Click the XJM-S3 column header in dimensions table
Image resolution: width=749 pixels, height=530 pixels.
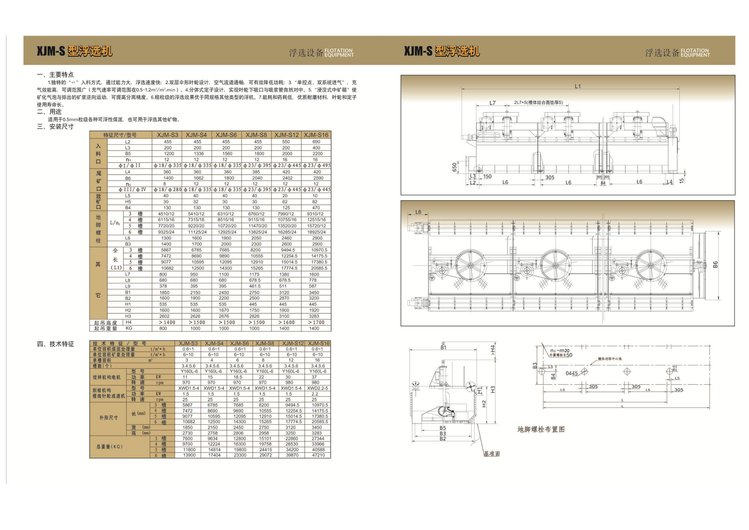(167, 134)
